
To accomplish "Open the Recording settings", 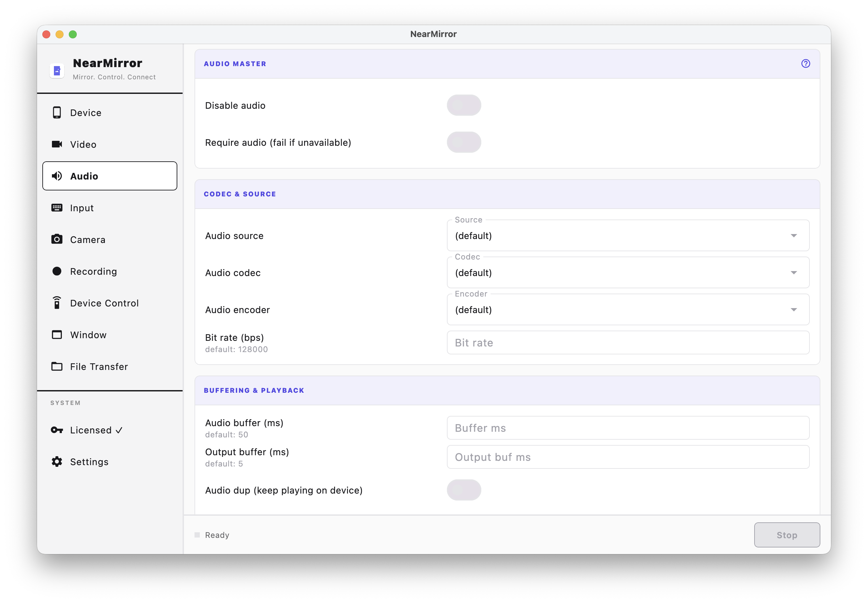I will tap(93, 271).
